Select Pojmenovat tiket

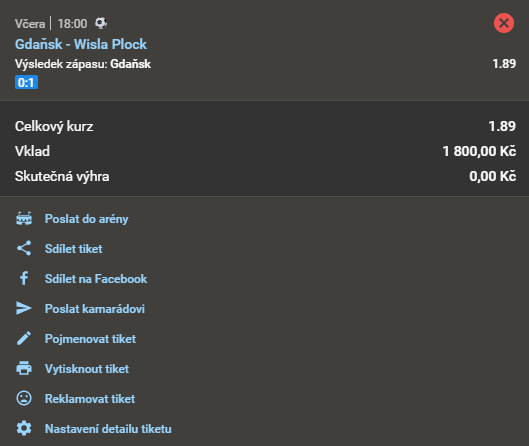(90, 339)
